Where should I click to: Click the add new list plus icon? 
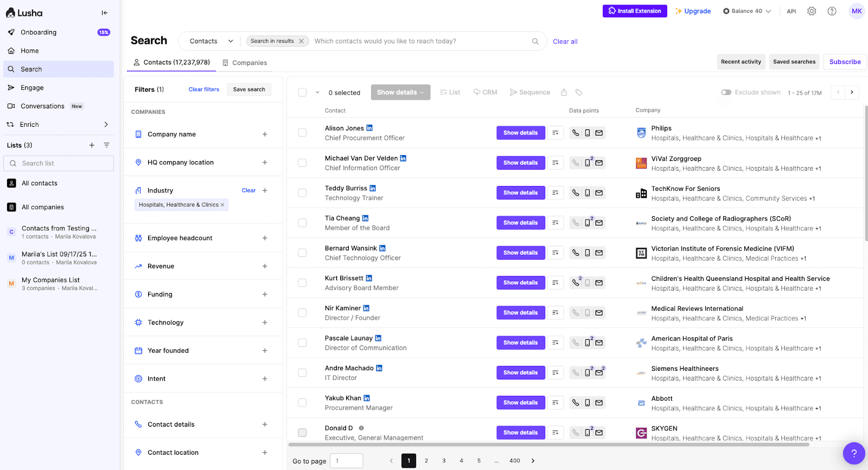pyautogui.click(x=92, y=145)
